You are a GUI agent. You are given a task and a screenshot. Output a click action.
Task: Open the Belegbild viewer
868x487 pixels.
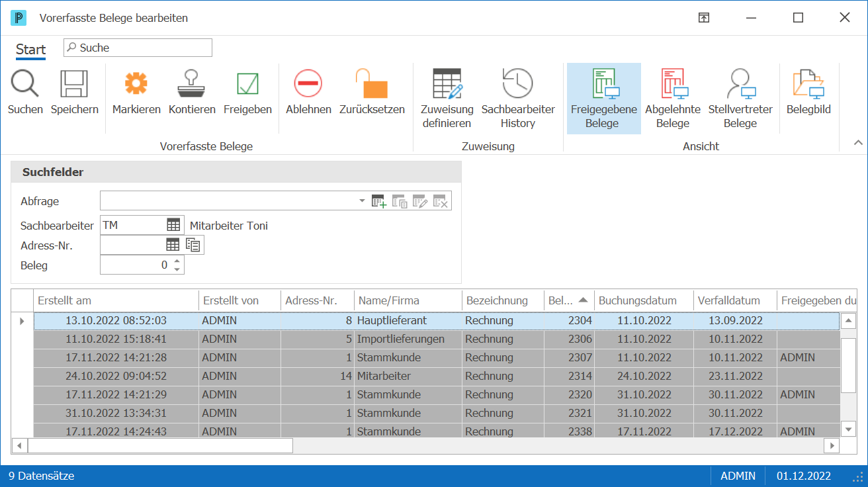[x=808, y=92]
